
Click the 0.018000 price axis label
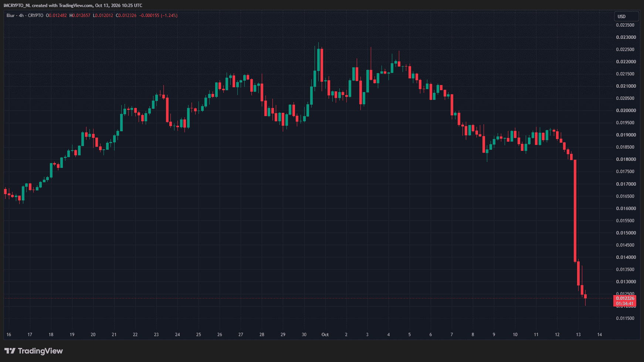[626, 159]
